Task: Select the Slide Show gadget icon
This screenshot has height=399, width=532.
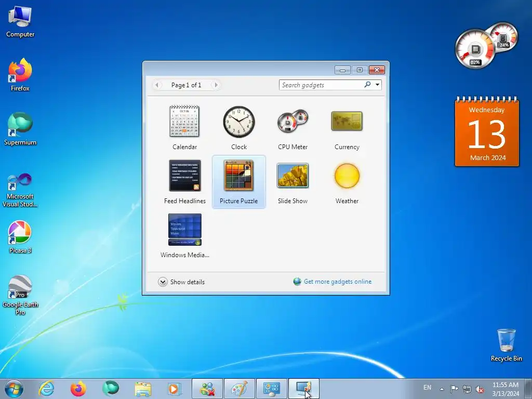Action: click(x=293, y=176)
